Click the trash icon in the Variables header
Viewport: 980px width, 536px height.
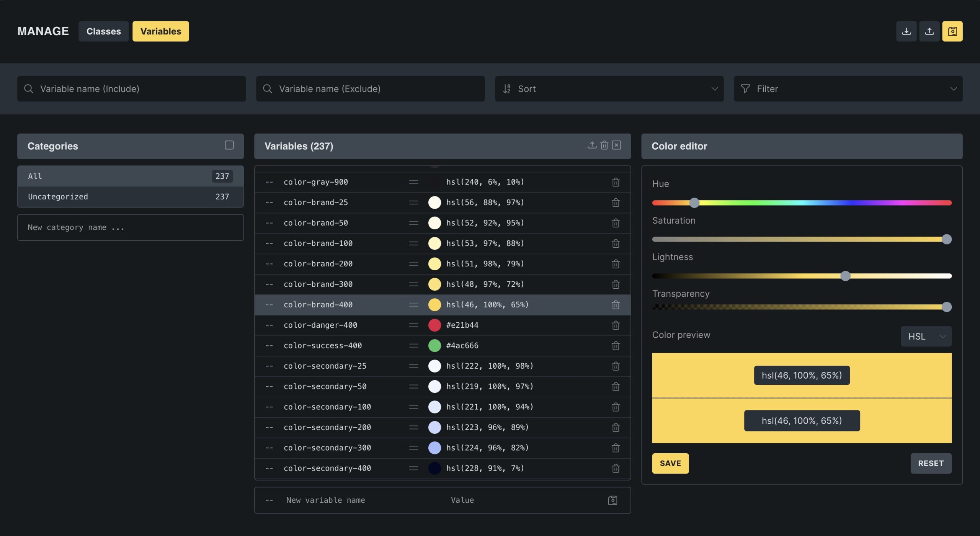coord(604,145)
